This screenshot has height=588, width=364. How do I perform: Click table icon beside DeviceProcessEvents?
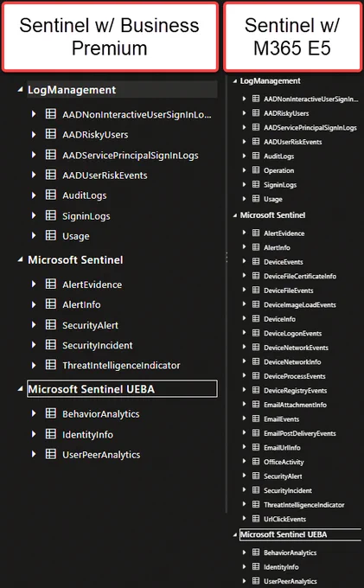256,376
